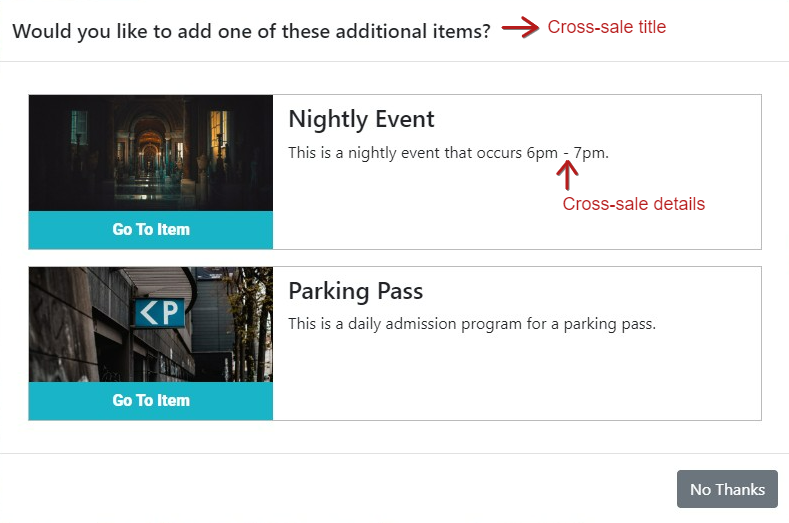Viewport: 789px width, 523px height.
Task: Click Go To Item under Nightly Event
Action: 151,230
